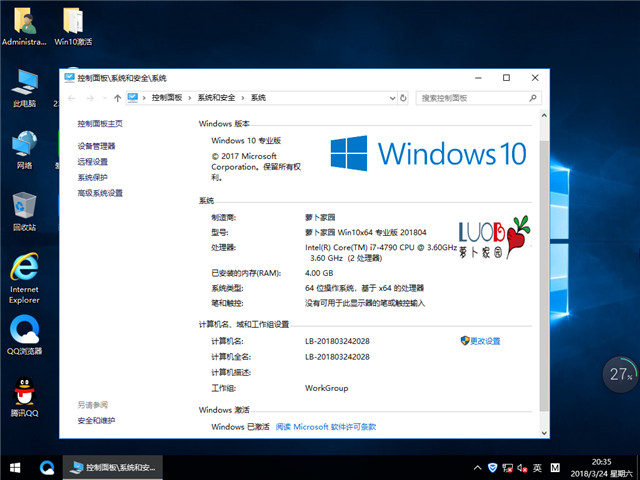
Task: Launch QQ浏览器 from desktop
Action: coord(24,335)
